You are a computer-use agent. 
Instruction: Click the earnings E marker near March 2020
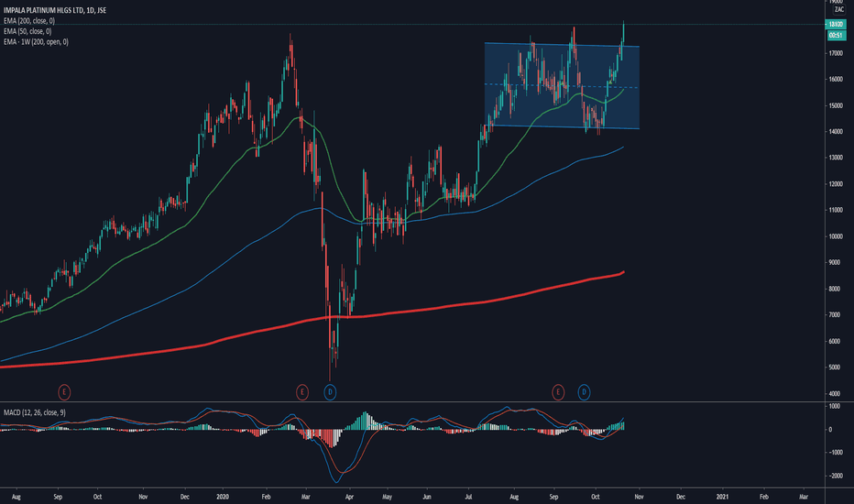tap(301, 392)
